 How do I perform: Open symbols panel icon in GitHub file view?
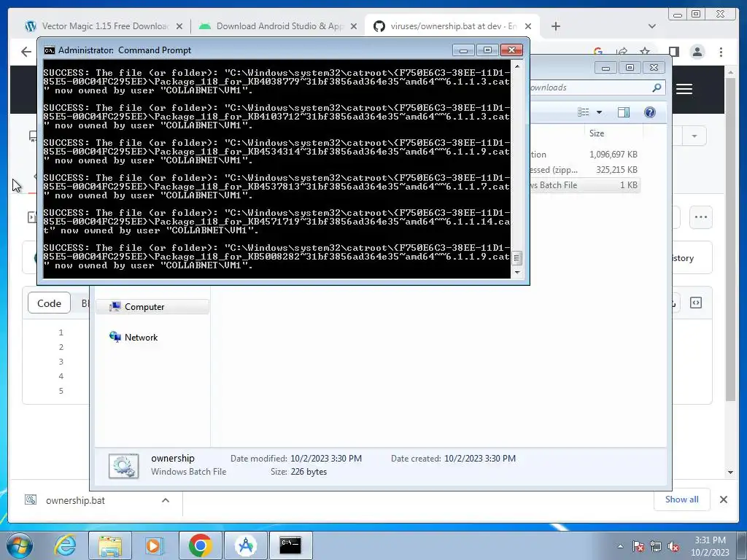click(x=696, y=303)
